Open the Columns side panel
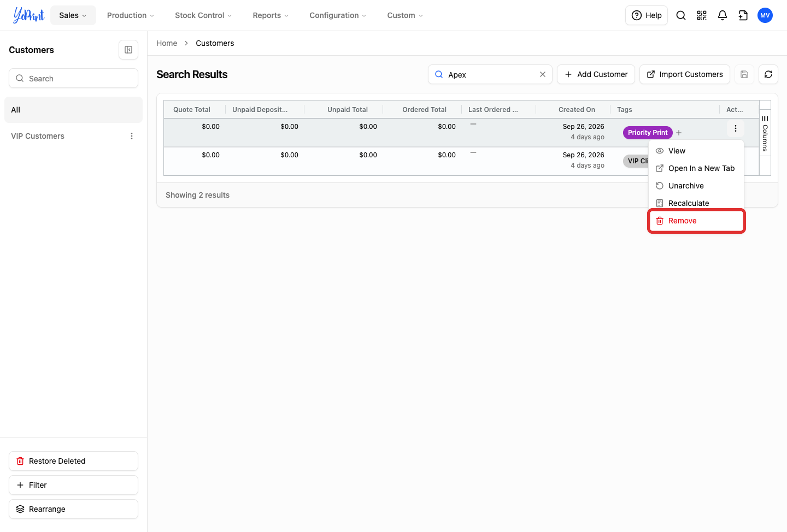Image resolution: width=787 pixels, height=532 pixels. tap(765, 133)
